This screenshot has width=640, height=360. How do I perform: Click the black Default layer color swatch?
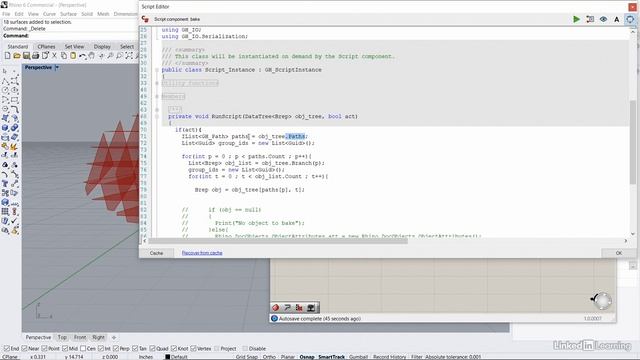tap(167, 357)
